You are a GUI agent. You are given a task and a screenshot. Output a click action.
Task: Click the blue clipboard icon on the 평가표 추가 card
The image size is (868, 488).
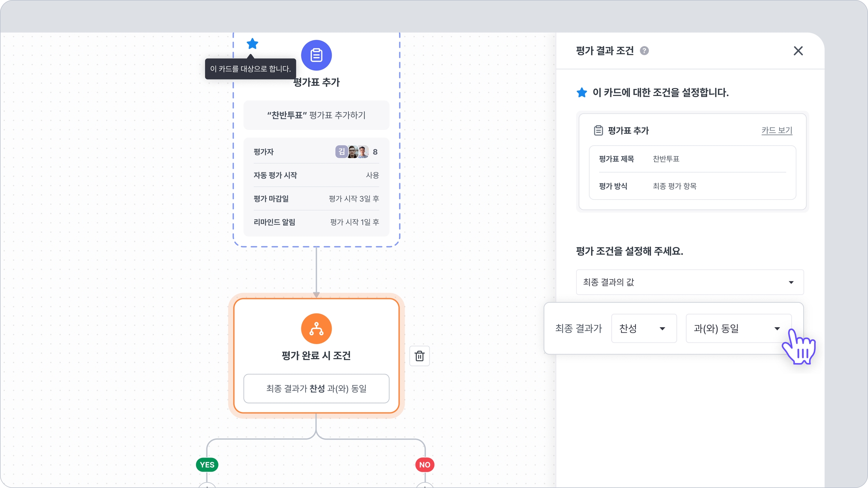[316, 55]
